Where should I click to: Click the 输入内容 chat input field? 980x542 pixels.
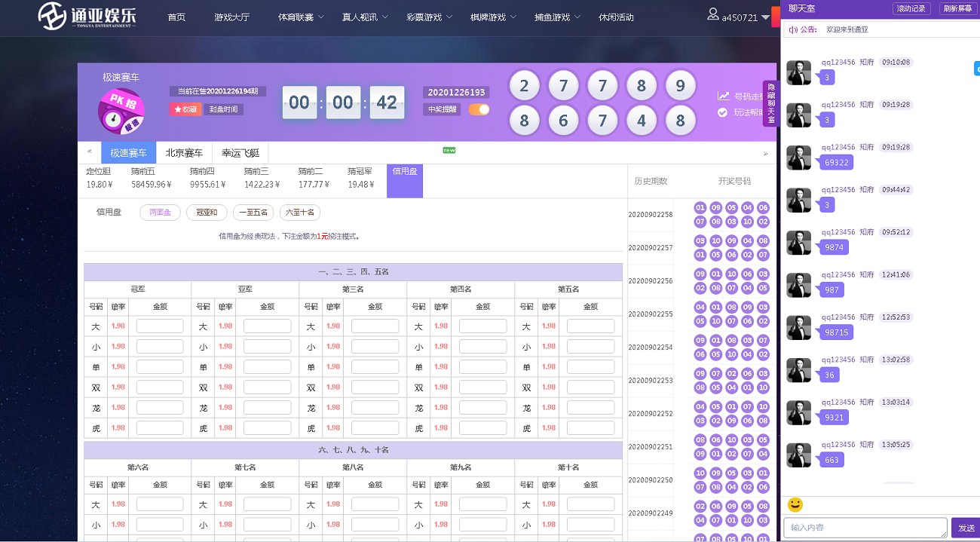[865, 528]
